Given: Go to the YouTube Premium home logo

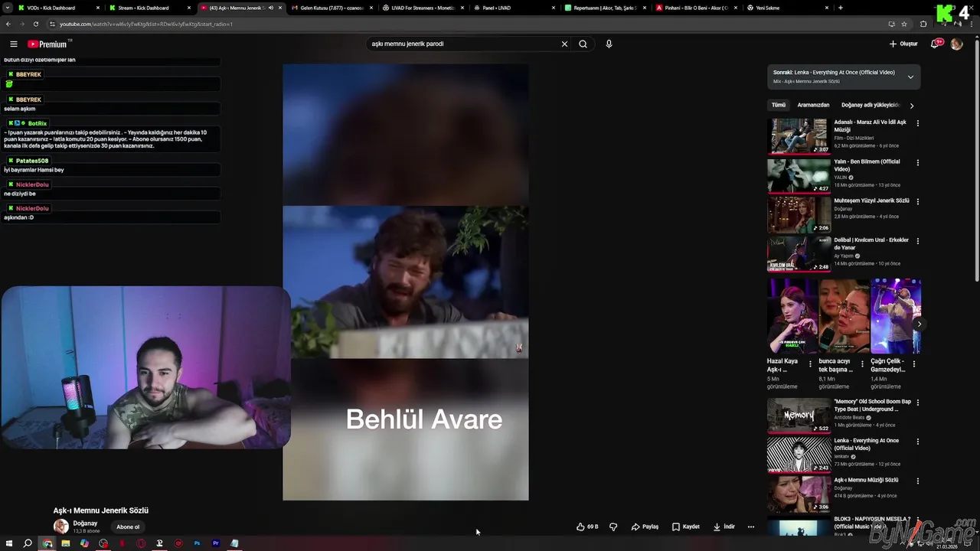Looking at the screenshot, I should click(47, 44).
